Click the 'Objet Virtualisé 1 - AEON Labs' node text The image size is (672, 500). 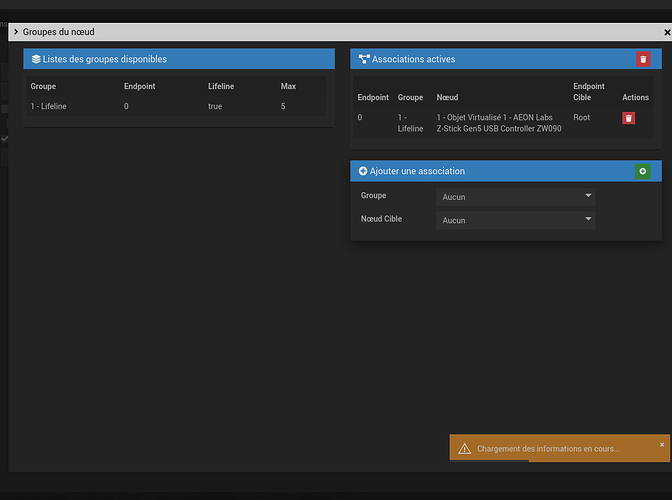click(499, 123)
